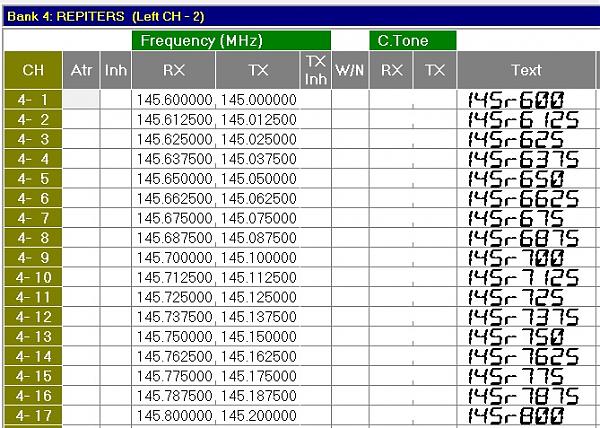Click Text cell 145r600

pyautogui.click(x=526, y=100)
